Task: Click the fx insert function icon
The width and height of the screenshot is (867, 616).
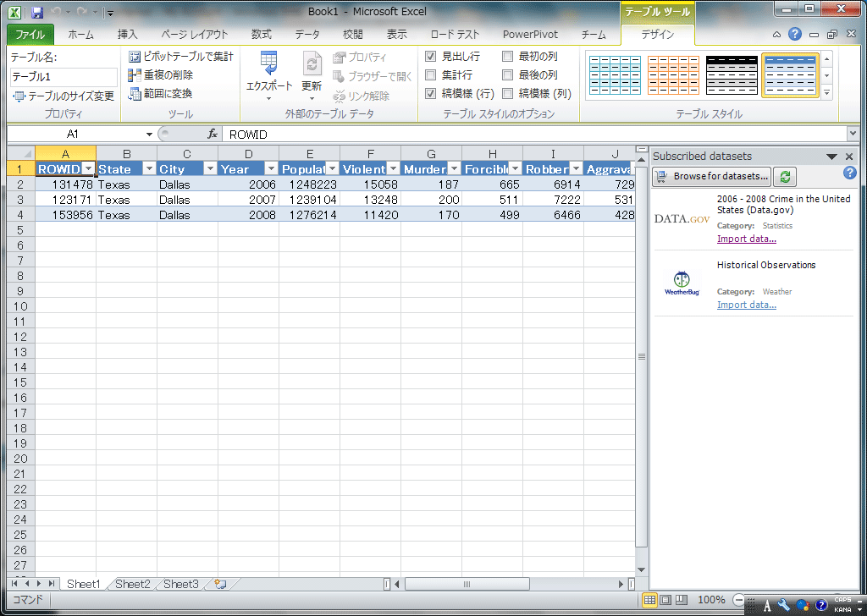Action: click(x=213, y=135)
